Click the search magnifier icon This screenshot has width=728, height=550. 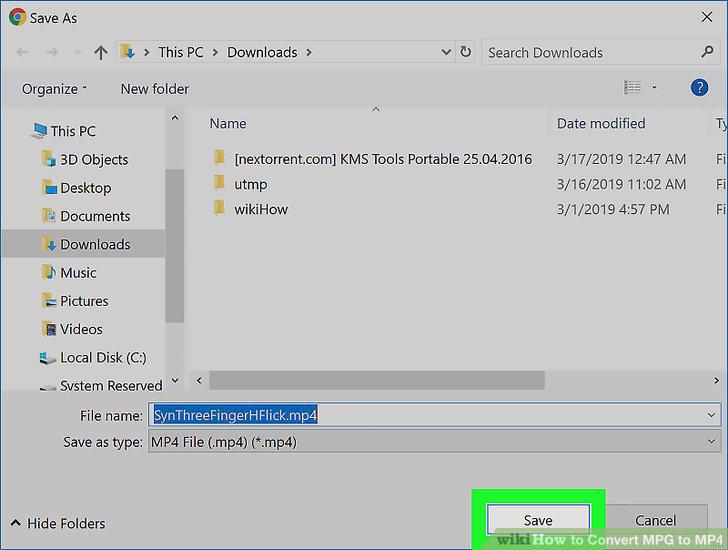click(708, 52)
